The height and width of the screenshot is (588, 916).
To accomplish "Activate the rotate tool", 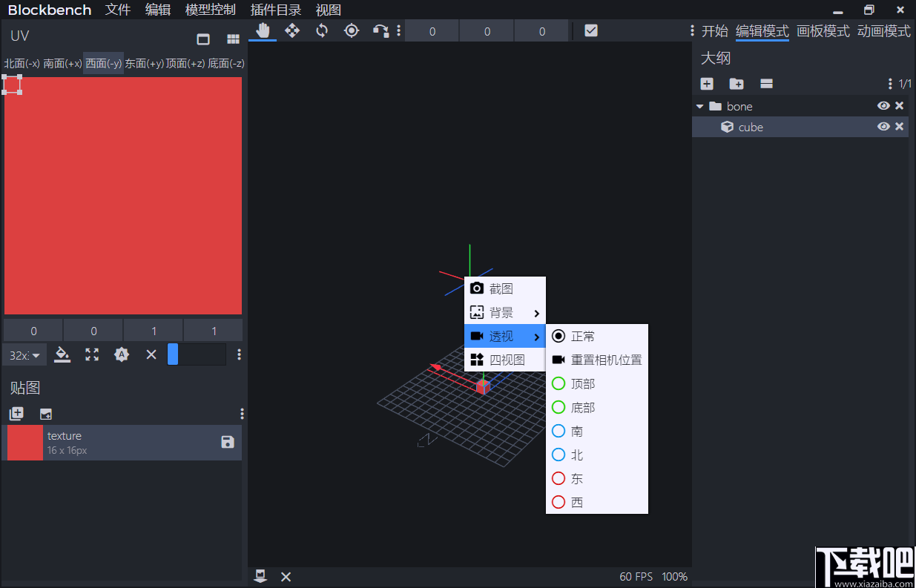I will [322, 30].
